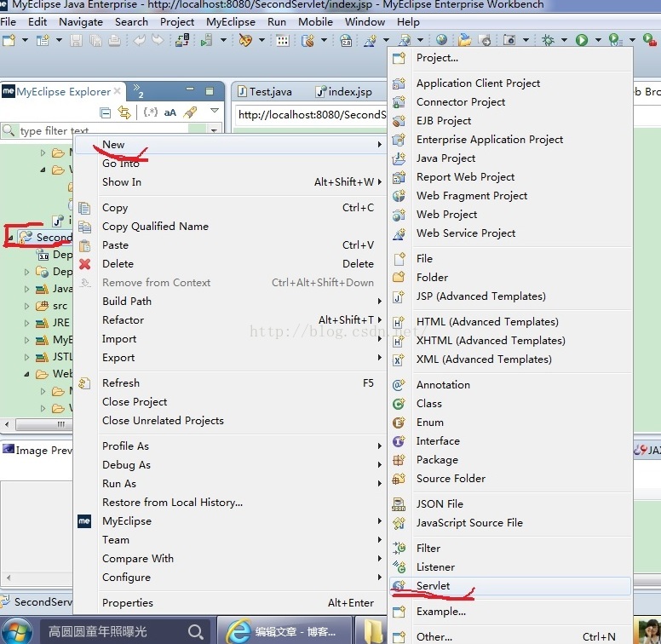Click the Filter icon in the New submenu
Viewport: 661px width, 644px height.
pos(399,548)
